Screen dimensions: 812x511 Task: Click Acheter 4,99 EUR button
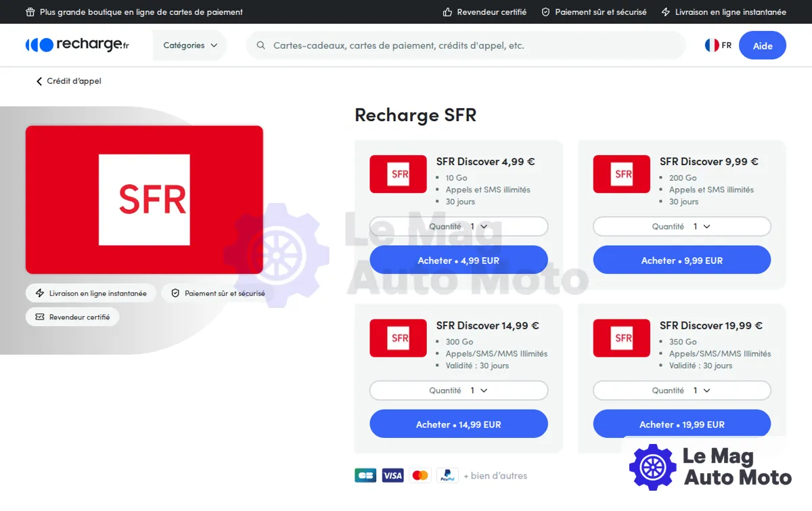(x=459, y=260)
